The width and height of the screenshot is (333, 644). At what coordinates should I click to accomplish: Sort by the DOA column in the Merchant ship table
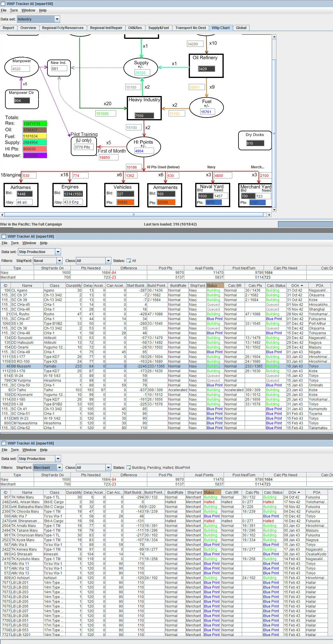click(294, 493)
